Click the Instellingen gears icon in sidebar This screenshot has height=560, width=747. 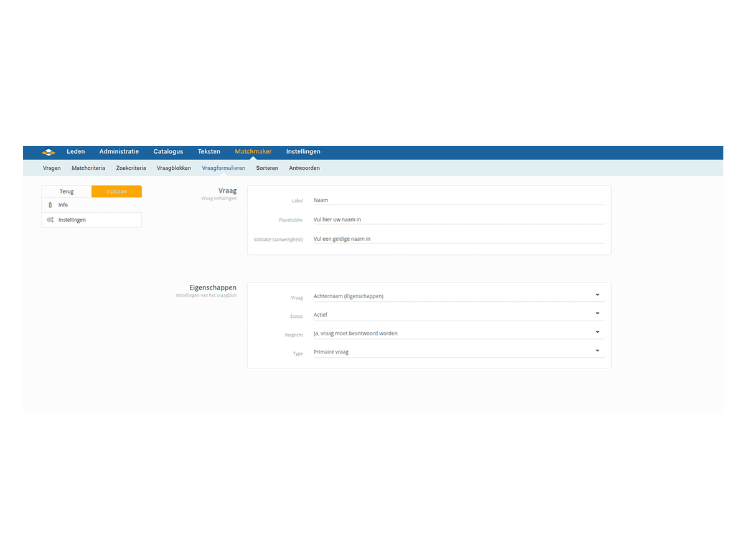[x=50, y=220]
